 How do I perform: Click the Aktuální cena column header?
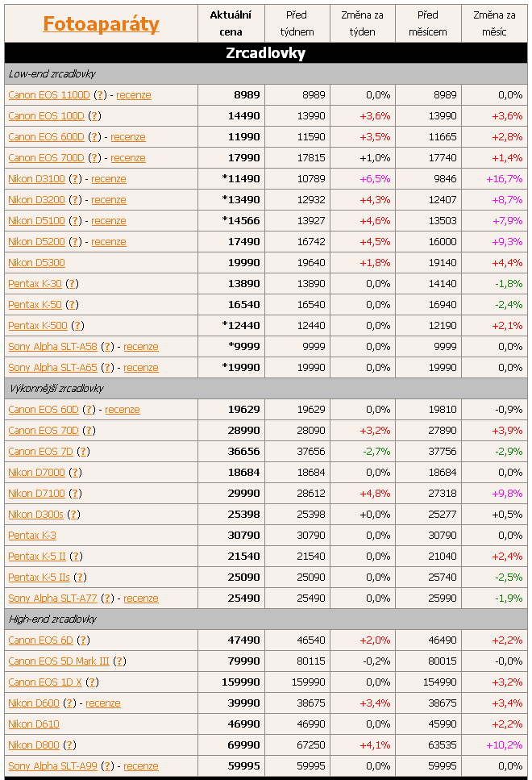[x=231, y=23]
